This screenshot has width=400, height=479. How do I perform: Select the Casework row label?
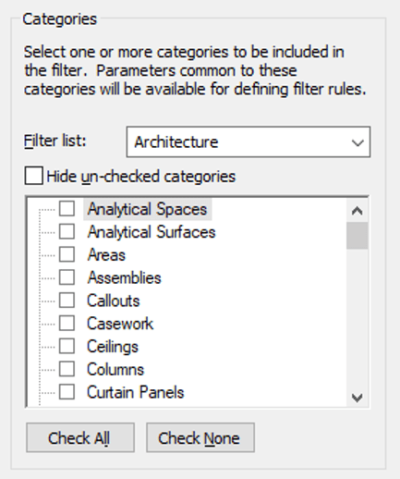click(x=120, y=324)
